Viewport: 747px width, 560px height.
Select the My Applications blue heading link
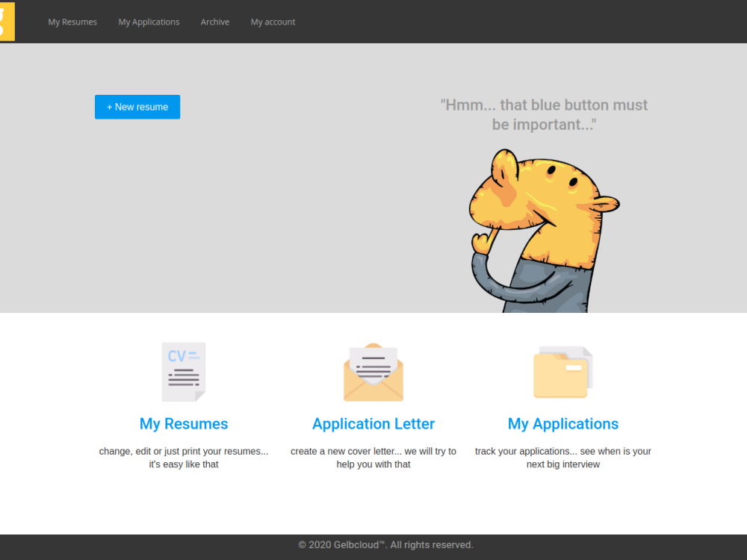click(x=563, y=423)
